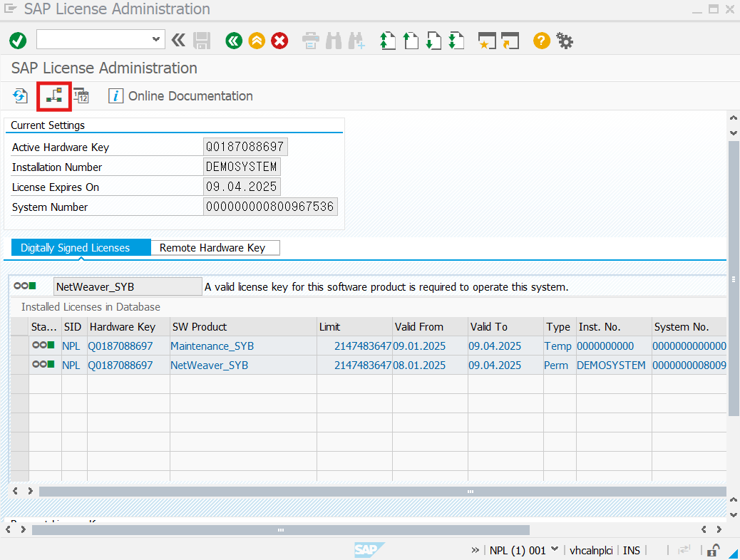
Task: Click the main vertical scrollbar thumb
Action: tap(734, 279)
